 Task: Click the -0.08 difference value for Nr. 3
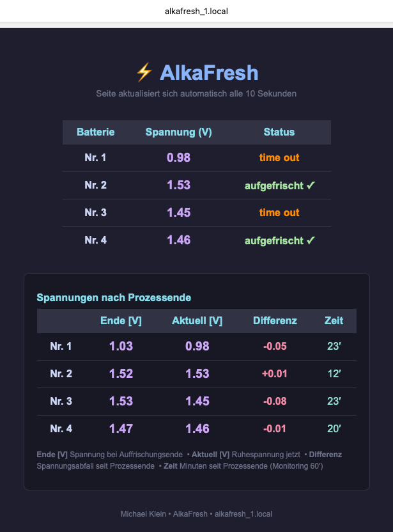point(275,401)
